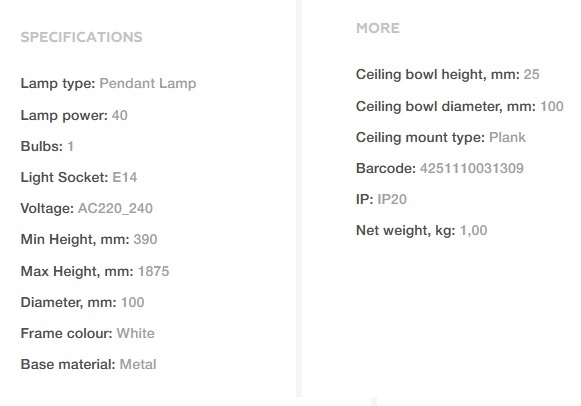Viewport: 581px width, 406px height.
Task: Click the IP20 rating value
Action: click(392, 199)
